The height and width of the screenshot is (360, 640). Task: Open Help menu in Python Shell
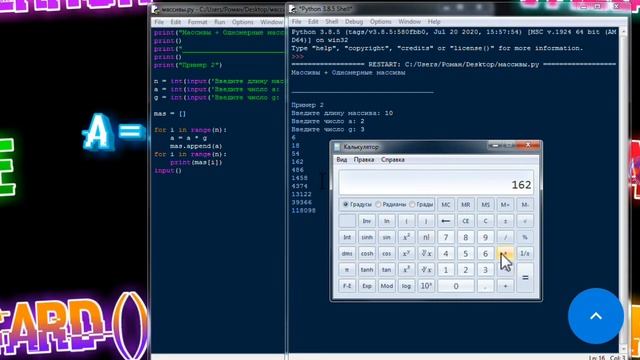point(434,22)
